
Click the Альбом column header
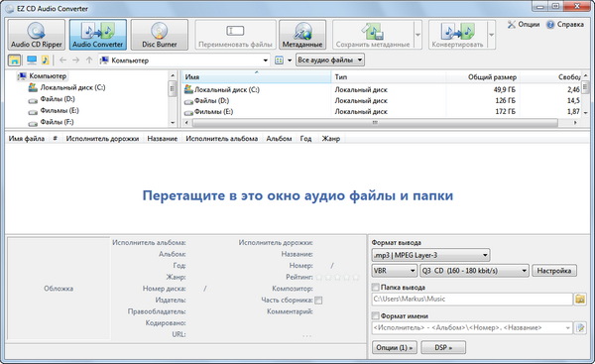tap(279, 139)
